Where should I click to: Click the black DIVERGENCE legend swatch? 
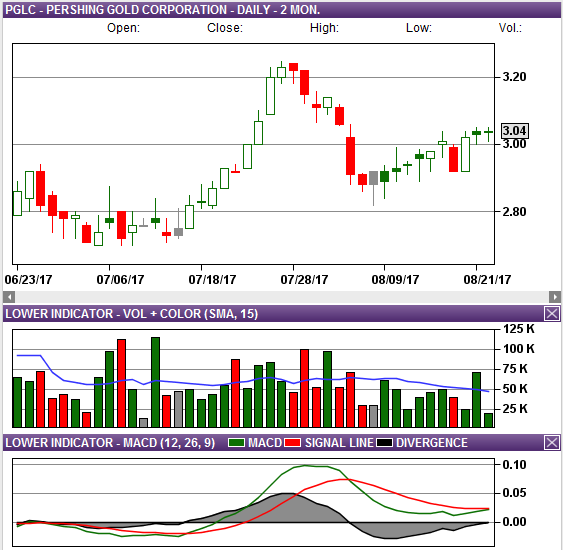384,443
